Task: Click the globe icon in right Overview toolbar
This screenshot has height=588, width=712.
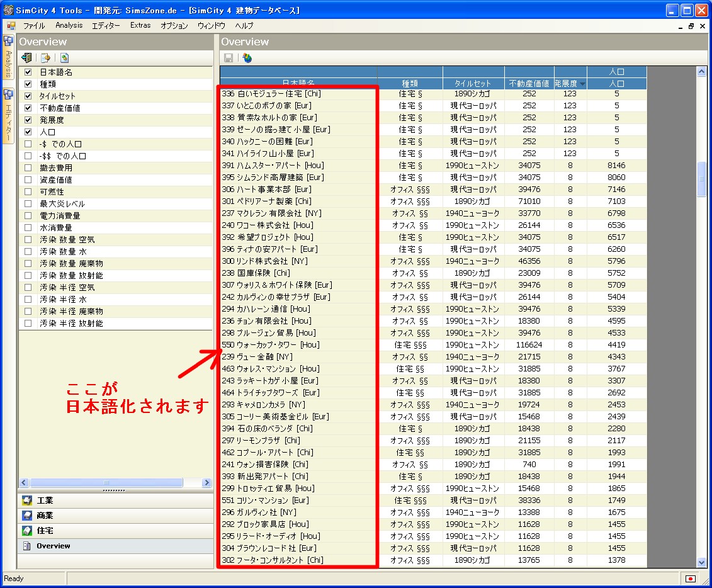Action: tap(247, 58)
